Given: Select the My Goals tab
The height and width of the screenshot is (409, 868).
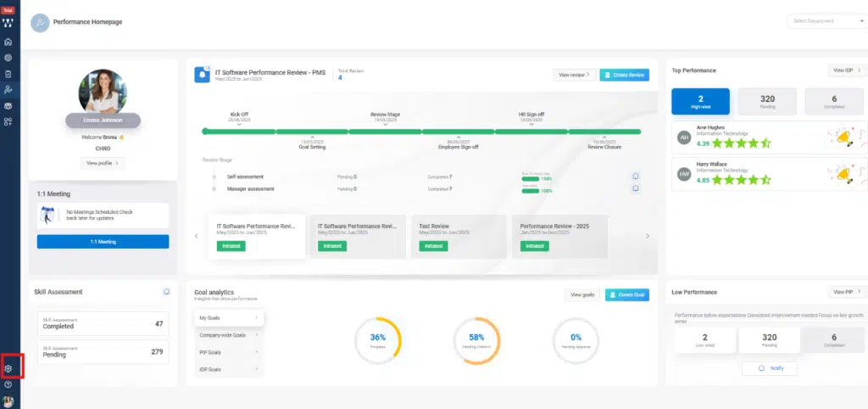Looking at the screenshot, I should click(229, 318).
